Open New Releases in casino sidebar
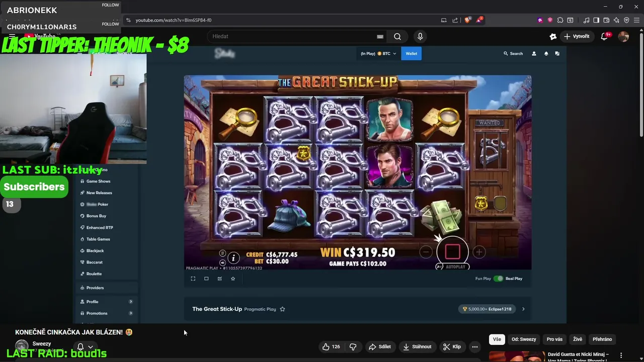 (x=99, y=193)
